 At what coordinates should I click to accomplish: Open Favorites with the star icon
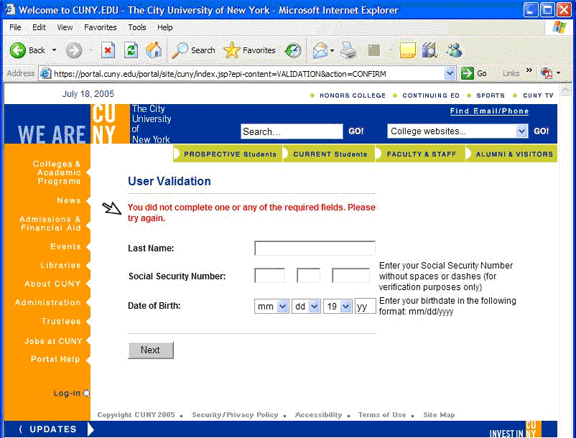click(231, 50)
